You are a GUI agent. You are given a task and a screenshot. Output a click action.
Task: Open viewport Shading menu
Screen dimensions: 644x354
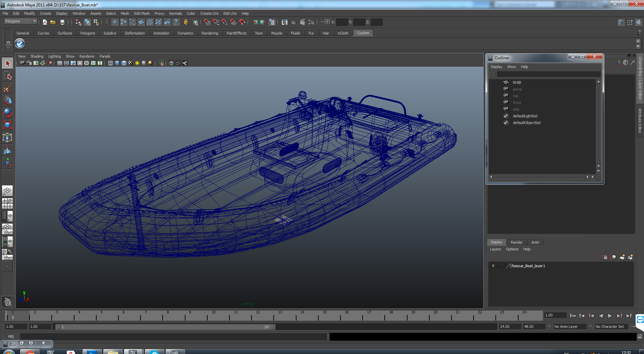coord(37,56)
